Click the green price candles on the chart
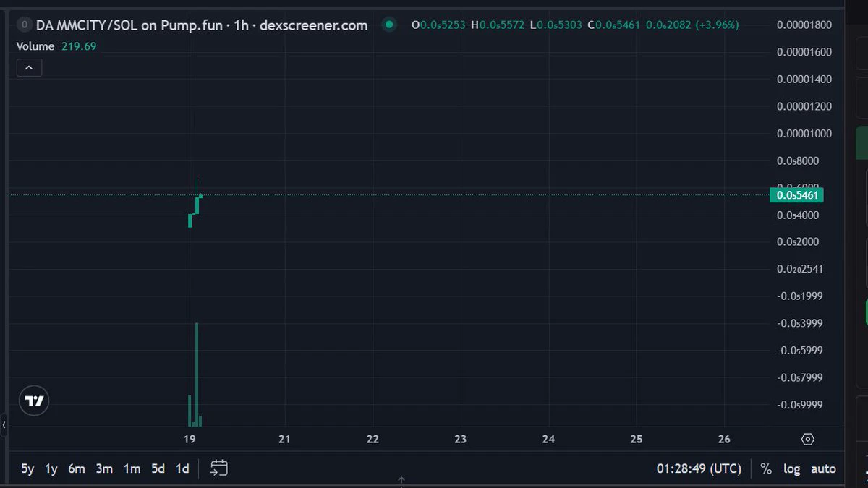The image size is (868, 488). coord(195,204)
